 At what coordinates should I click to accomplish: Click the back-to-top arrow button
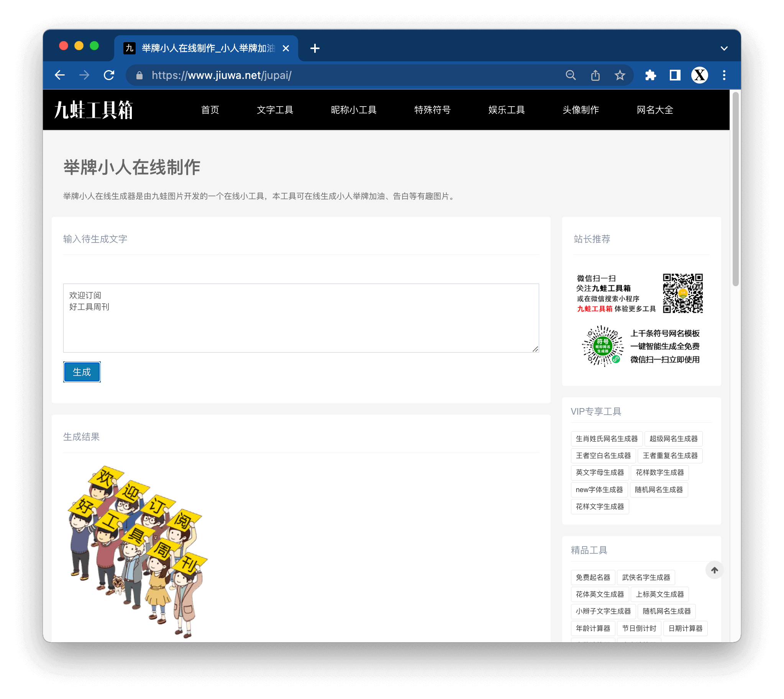point(714,570)
